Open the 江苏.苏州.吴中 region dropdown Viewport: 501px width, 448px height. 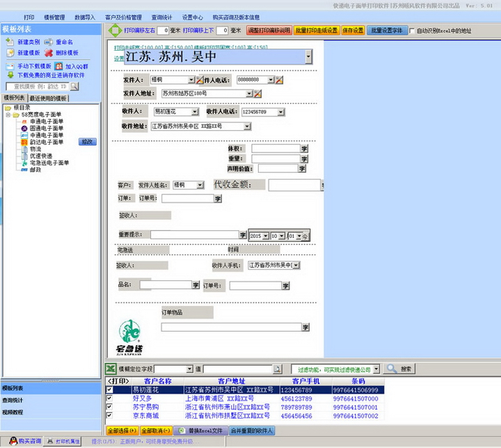(x=308, y=56)
